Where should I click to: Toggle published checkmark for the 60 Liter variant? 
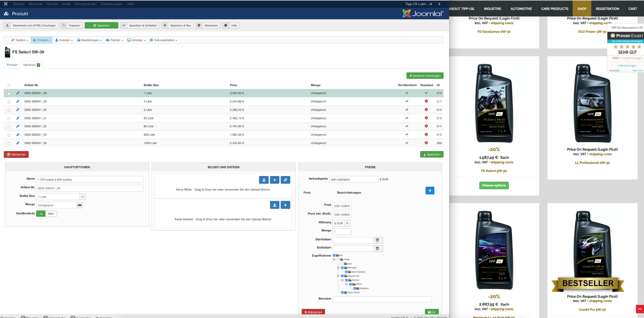pyautogui.click(x=407, y=126)
